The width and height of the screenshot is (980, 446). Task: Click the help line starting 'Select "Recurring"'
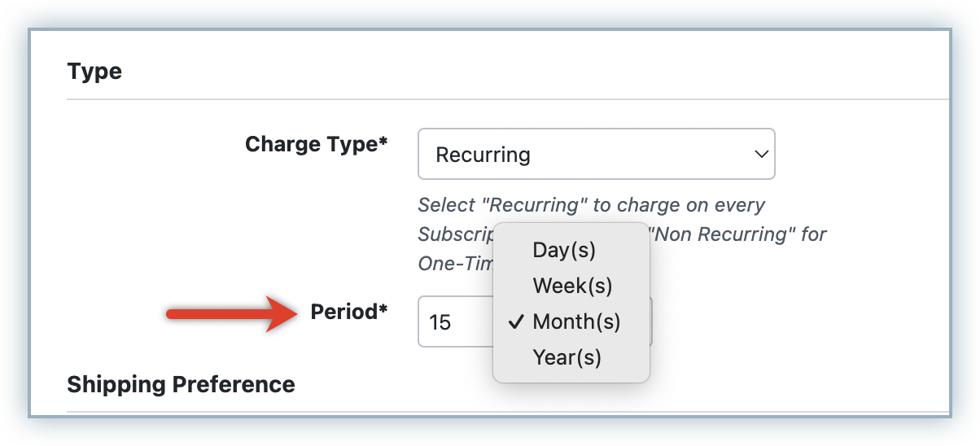[x=591, y=205]
